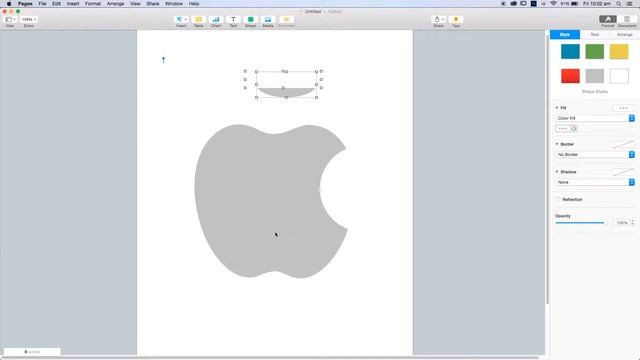640x360 pixels.
Task: Insert a Text box from the toolbar
Action: [233, 19]
